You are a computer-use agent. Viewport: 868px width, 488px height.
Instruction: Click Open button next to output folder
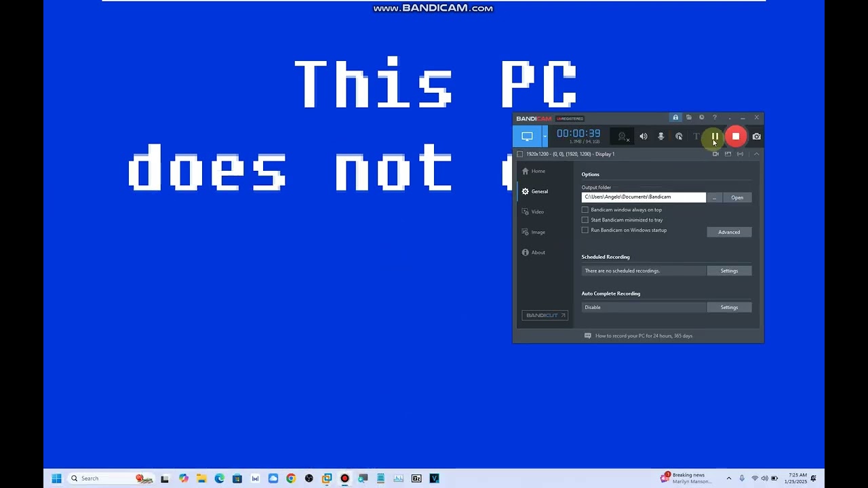[737, 197]
